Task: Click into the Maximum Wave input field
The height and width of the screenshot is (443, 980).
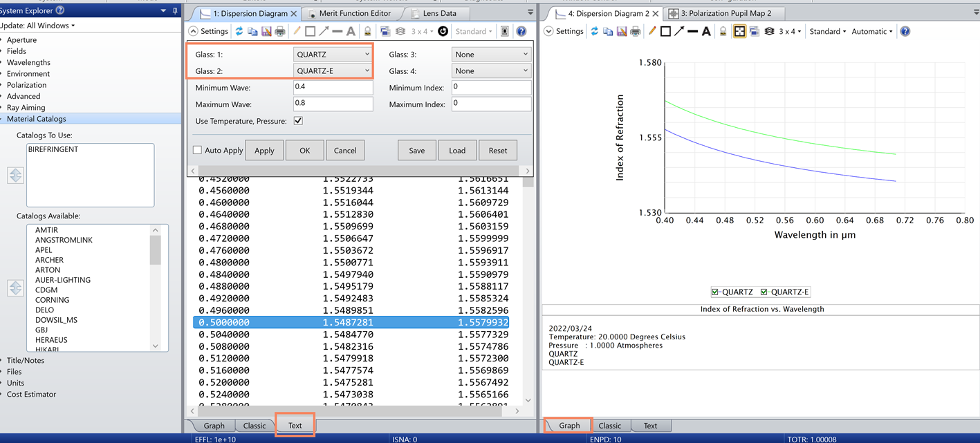Action: pos(333,103)
